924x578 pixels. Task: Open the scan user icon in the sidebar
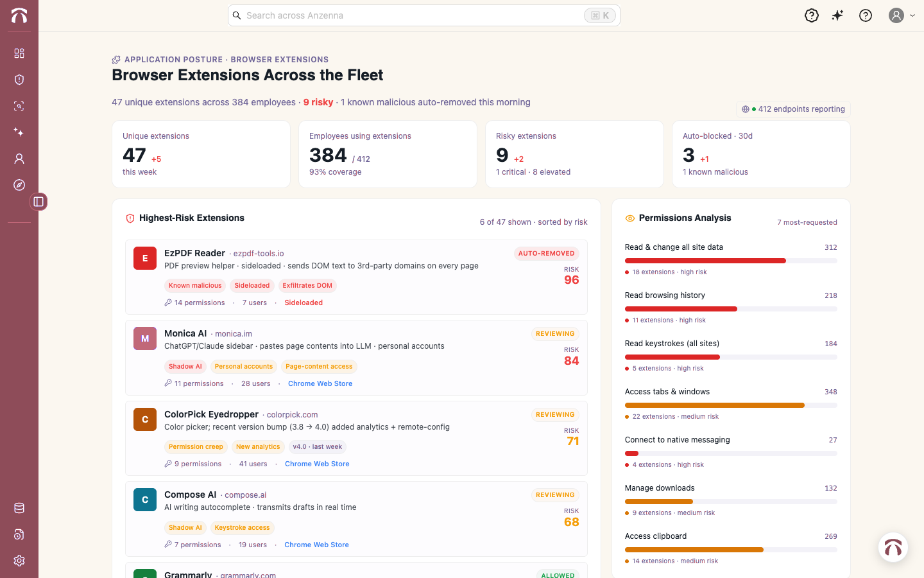point(19,106)
